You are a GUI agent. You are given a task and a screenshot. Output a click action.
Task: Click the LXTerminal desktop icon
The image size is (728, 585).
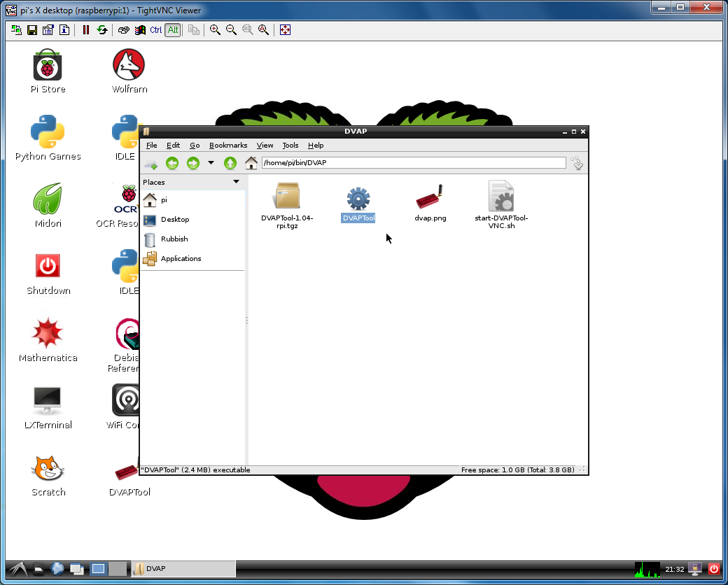coord(48,408)
